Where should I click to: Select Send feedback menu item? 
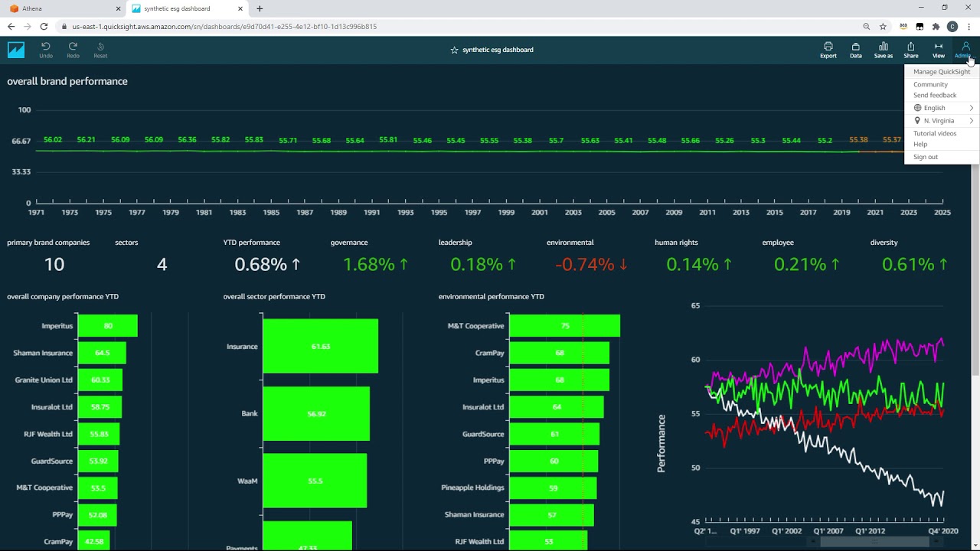coord(935,95)
